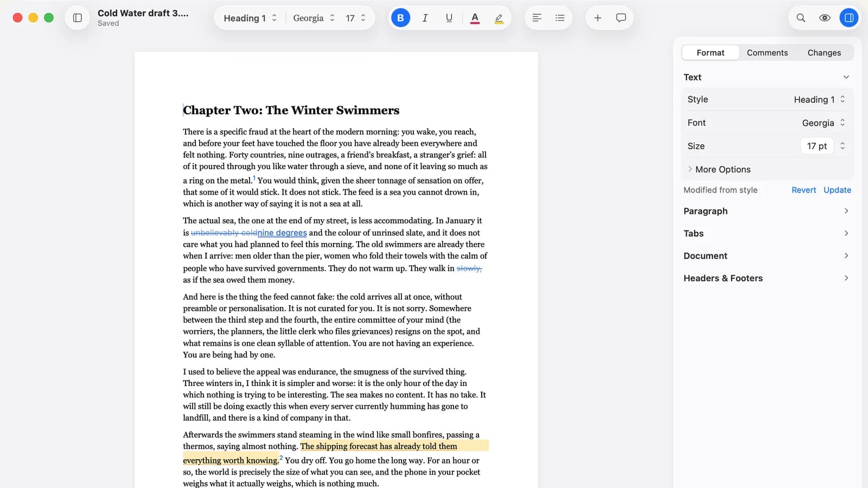Image resolution: width=868 pixels, height=488 pixels.
Task: Toggle the eye preview icon
Action: (x=825, y=18)
